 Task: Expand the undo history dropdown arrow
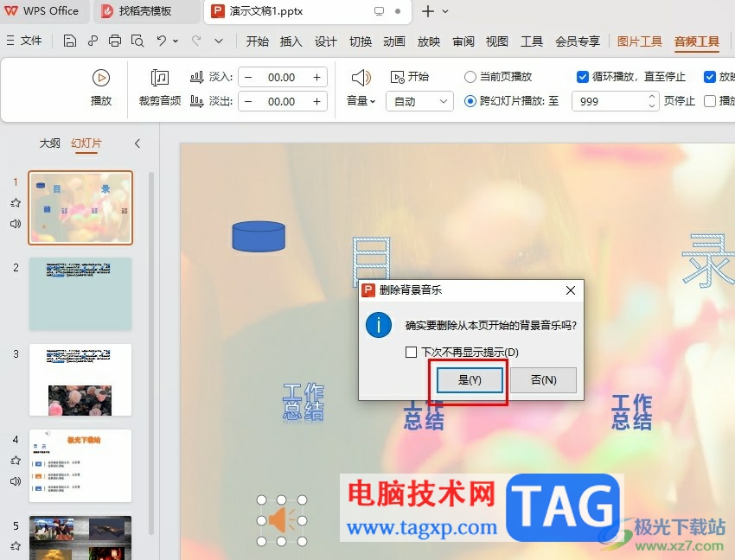(176, 41)
